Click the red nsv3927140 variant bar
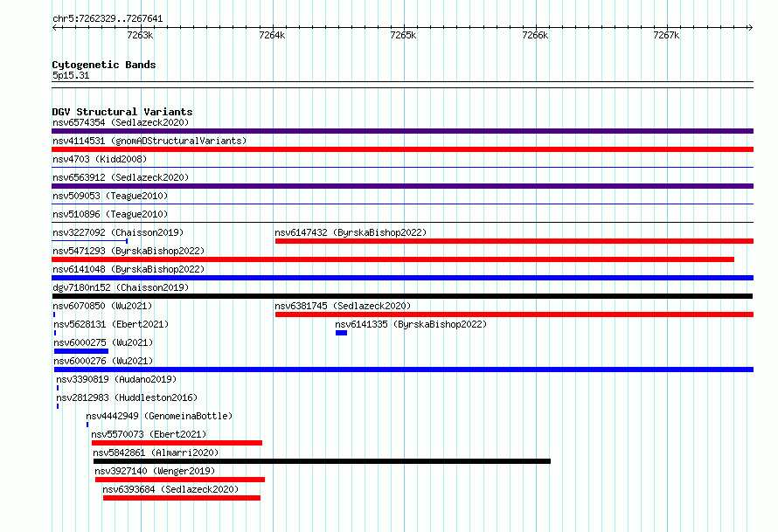Screen dimensions: 778x532 coord(180,480)
